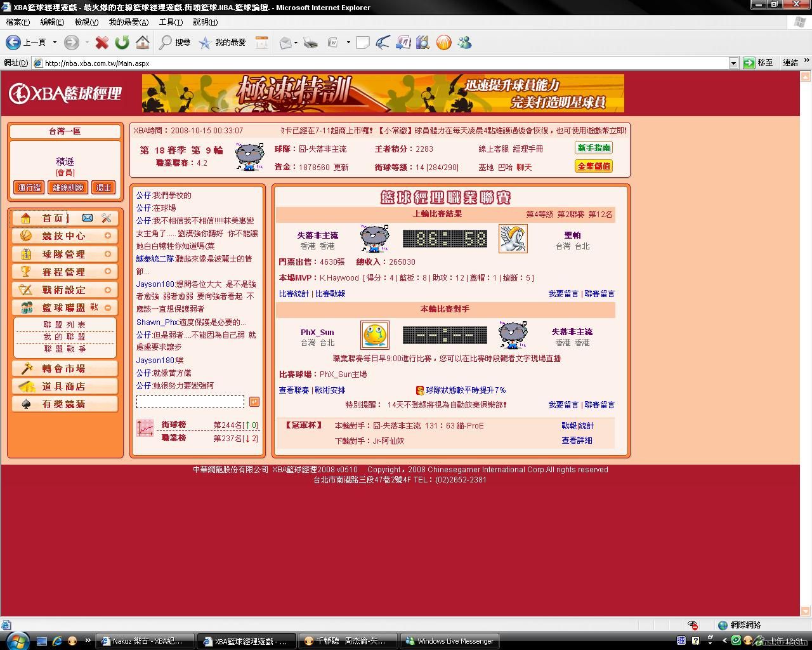Click the browser Print icon
The image size is (812, 650).
tap(310, 43)
